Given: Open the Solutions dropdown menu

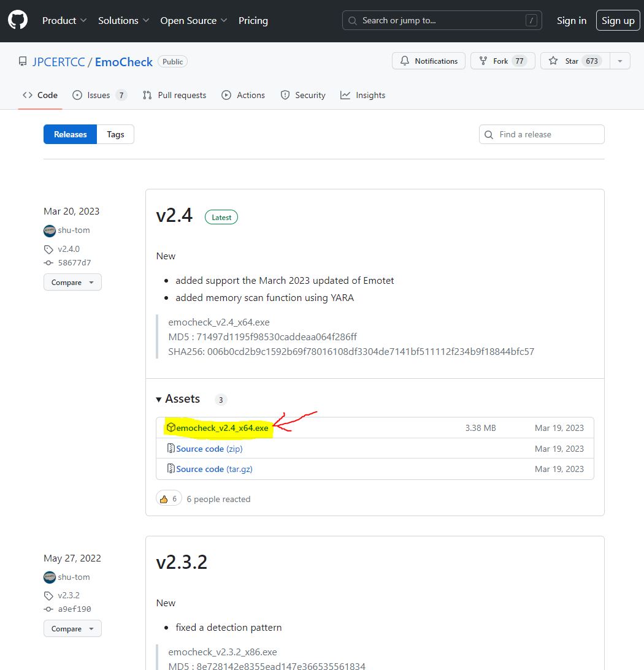Looking at the screenshot, I should coord(123,20).
